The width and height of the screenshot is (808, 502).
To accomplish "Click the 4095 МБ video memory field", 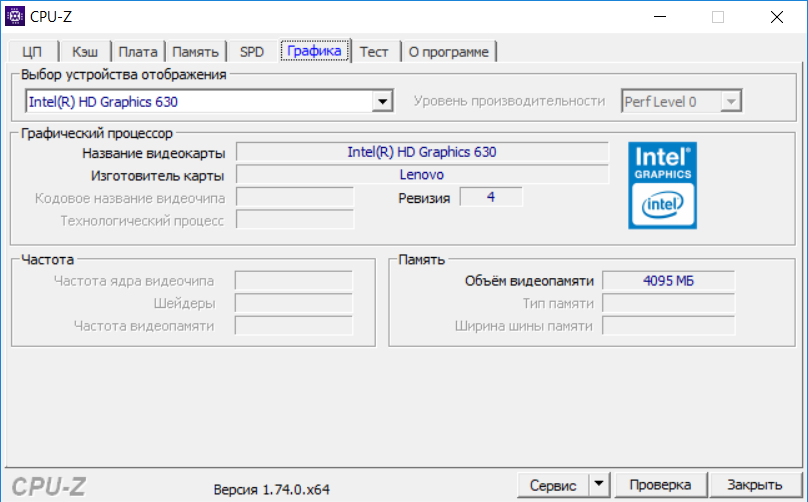I will point(668,281).
